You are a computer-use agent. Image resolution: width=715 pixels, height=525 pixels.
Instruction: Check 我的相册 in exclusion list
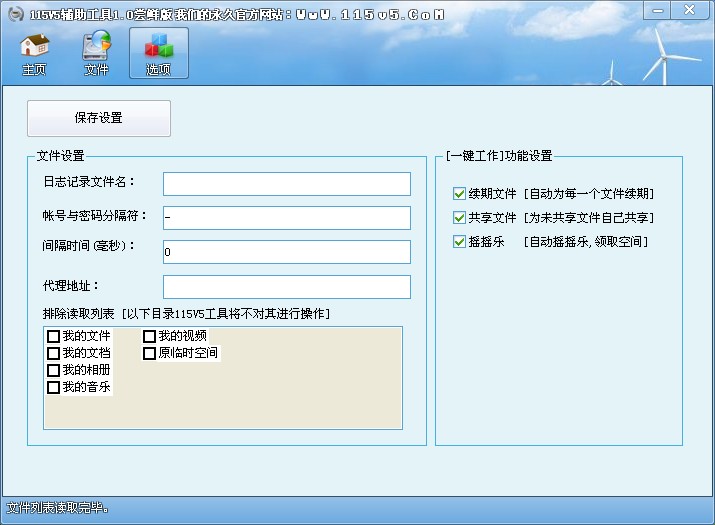tap(53, 370)
